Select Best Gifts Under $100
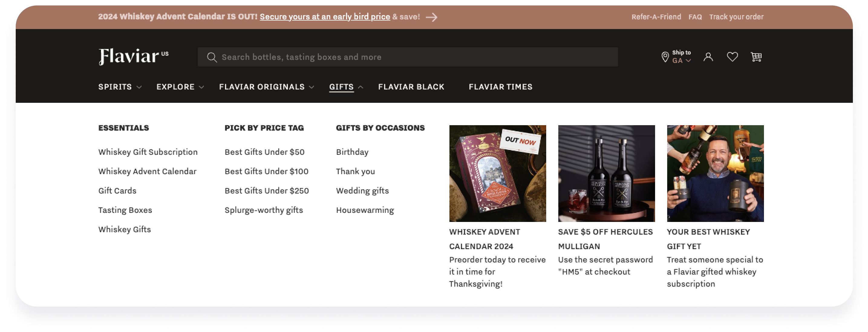 point(266,171)
